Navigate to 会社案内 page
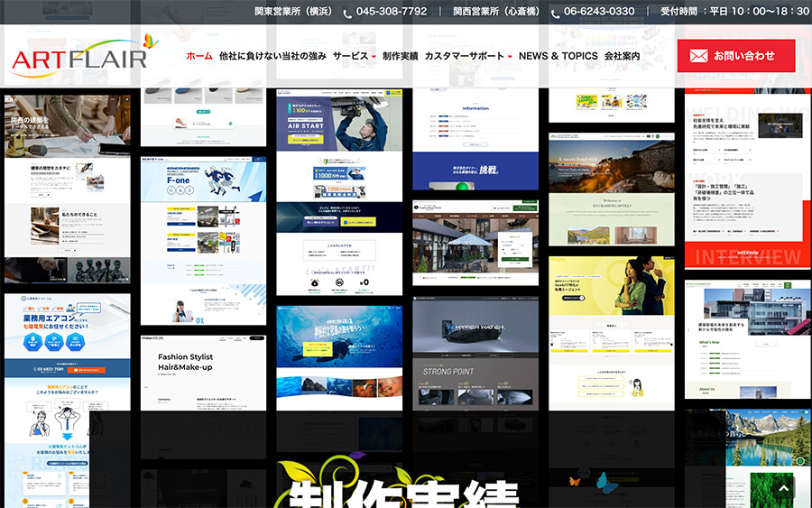The width and height of the screenshot is (812, 508). pyautogui.click(x=622, y=56)
